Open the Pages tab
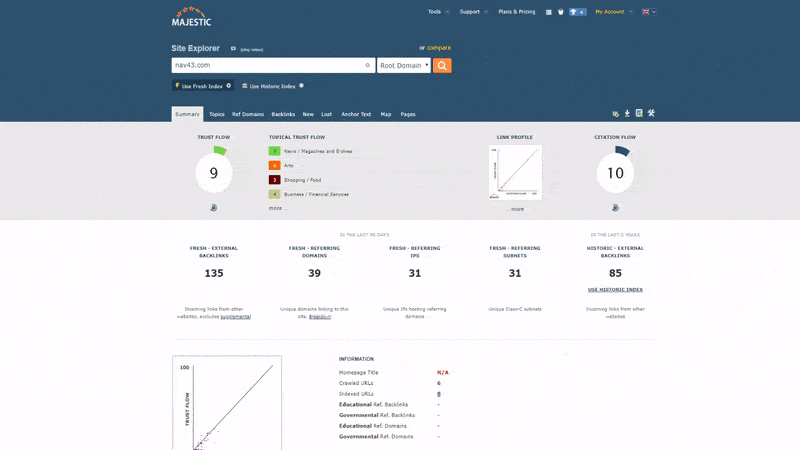800x450 pixels. [x=408, y=114]
